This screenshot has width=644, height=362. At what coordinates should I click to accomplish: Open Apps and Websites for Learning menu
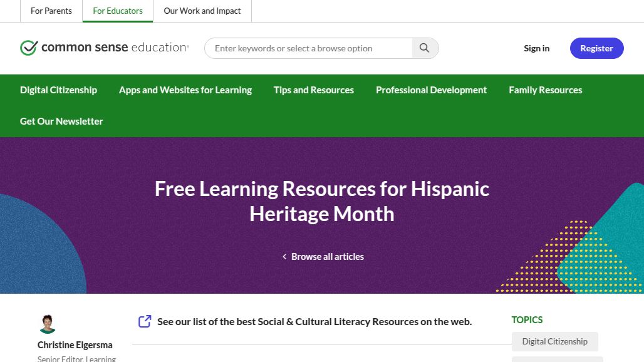point(185,90)
